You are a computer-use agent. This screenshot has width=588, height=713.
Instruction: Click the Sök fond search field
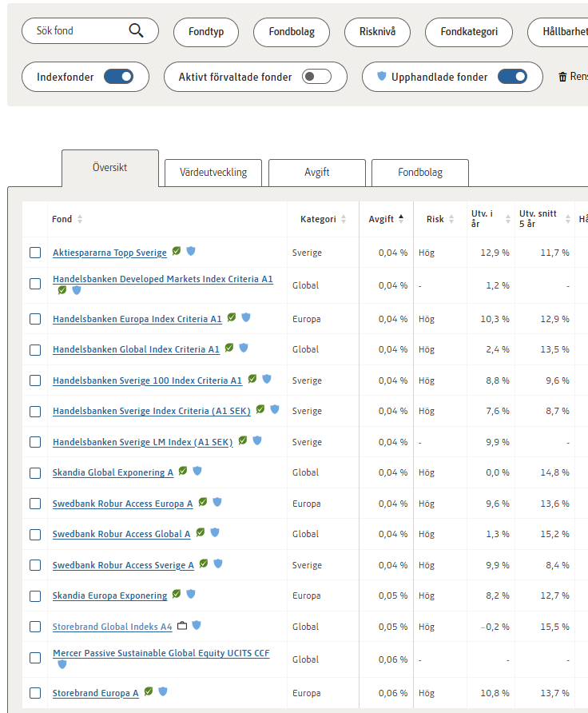80,31
